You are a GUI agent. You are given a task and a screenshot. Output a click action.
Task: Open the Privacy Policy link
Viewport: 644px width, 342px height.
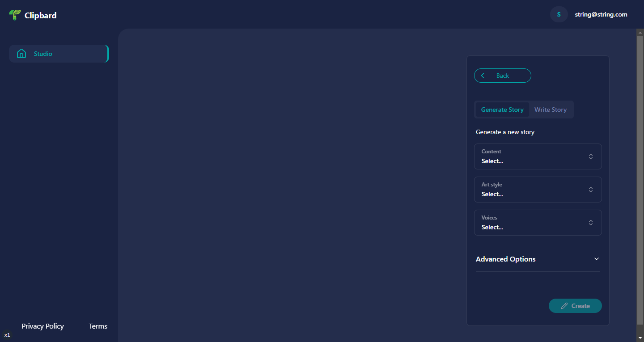[42, 326]
